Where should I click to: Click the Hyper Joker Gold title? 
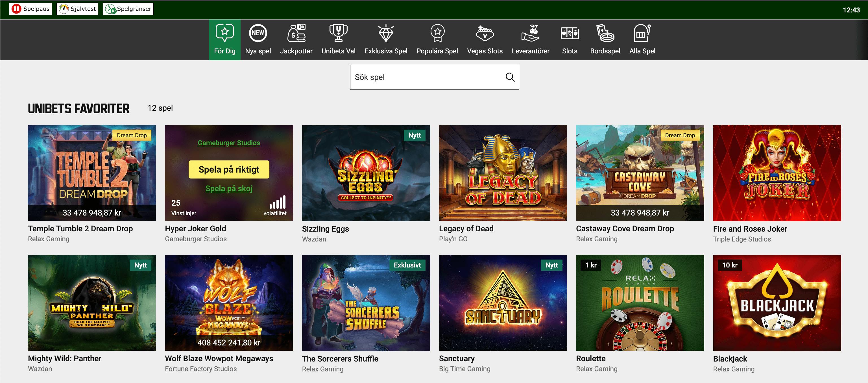tap(195, 229)
